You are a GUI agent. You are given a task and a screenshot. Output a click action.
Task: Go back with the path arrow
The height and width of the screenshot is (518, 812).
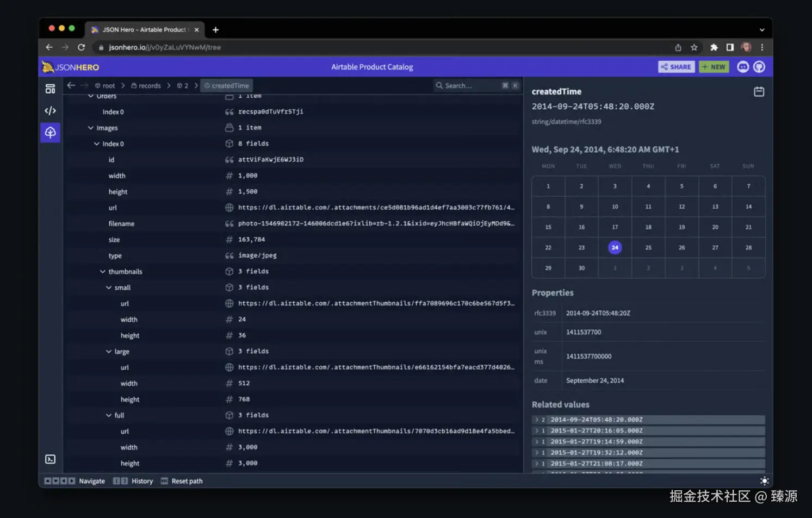(x=71, y=85)
